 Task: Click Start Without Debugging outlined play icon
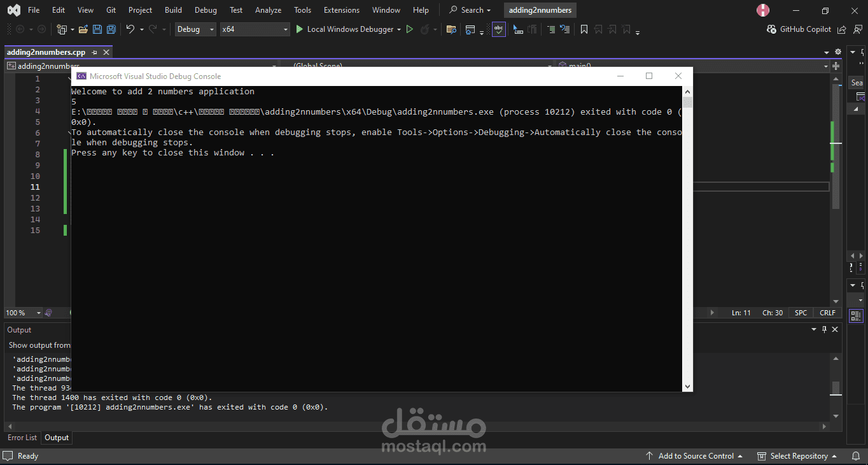tap(410, 29)
